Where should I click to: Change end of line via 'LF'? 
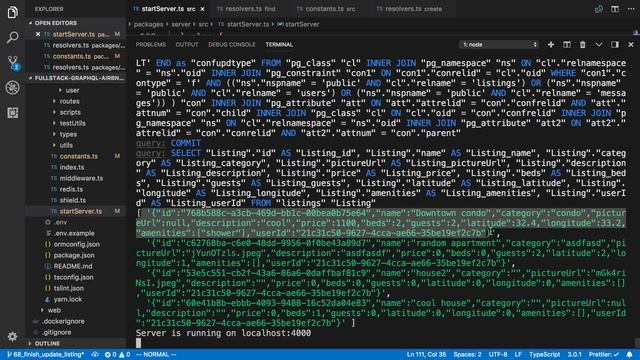coord(518,354)
